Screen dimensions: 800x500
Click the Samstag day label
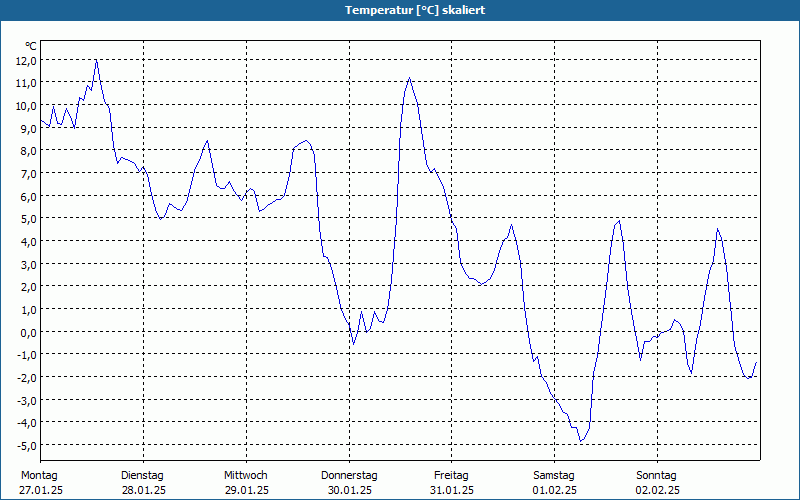tap(554, 476)
